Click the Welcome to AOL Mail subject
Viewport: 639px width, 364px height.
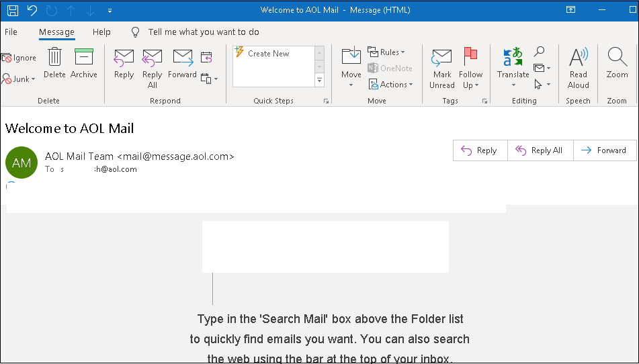point(70,129)
